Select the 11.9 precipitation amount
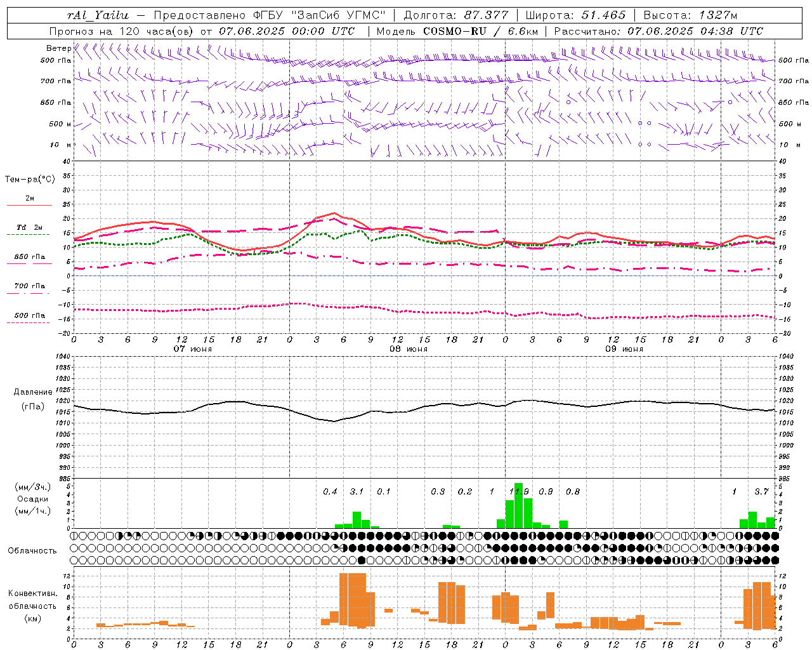Image resolution: width=812 pixels, height=650 pixels. 520,492
